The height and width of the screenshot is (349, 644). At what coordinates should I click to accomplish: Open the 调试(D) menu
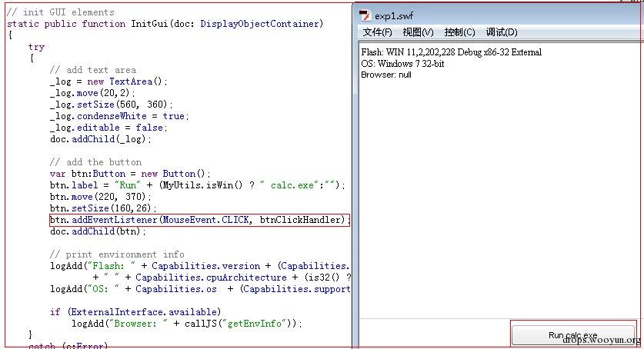pyautogui.click(x=502, y=32)
